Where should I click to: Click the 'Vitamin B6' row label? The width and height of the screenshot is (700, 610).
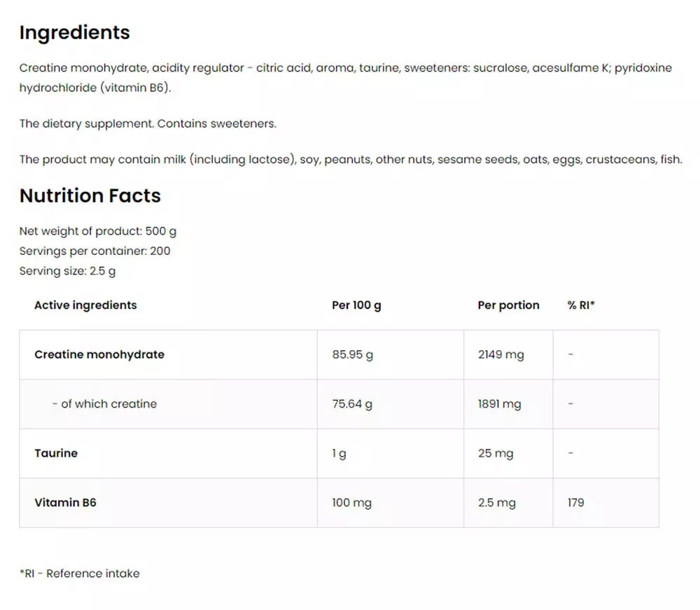(x=65, y=503)
